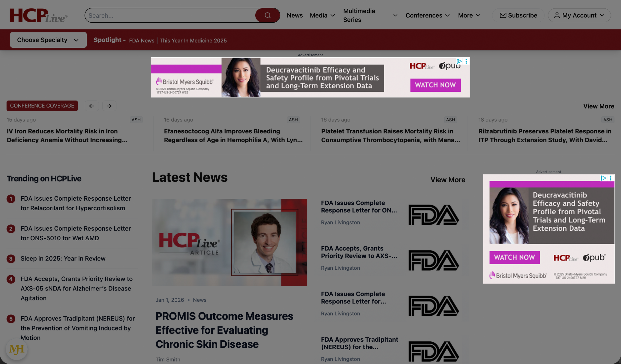Click FDA logo beside AXS-05 Priority Review story
Image resolution: width=621 pixels, height=364 pixels.
pyautogui.click(x=433, y=260)
